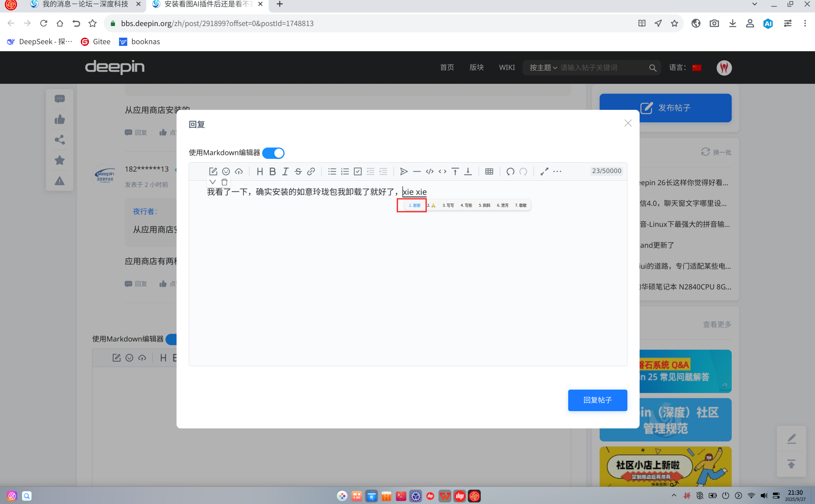Open Gitee bookmark
This screenshot has height=504, width=815.
tap(96, 42)
